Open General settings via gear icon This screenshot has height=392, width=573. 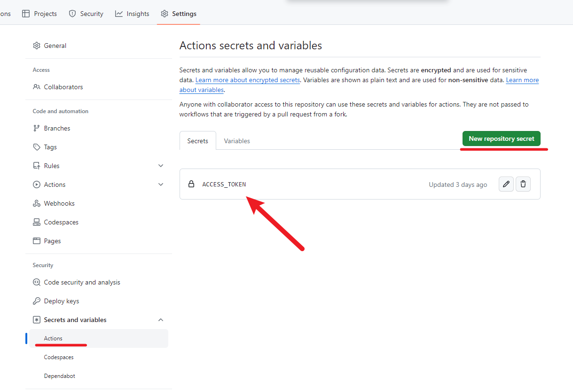point(37,46)
